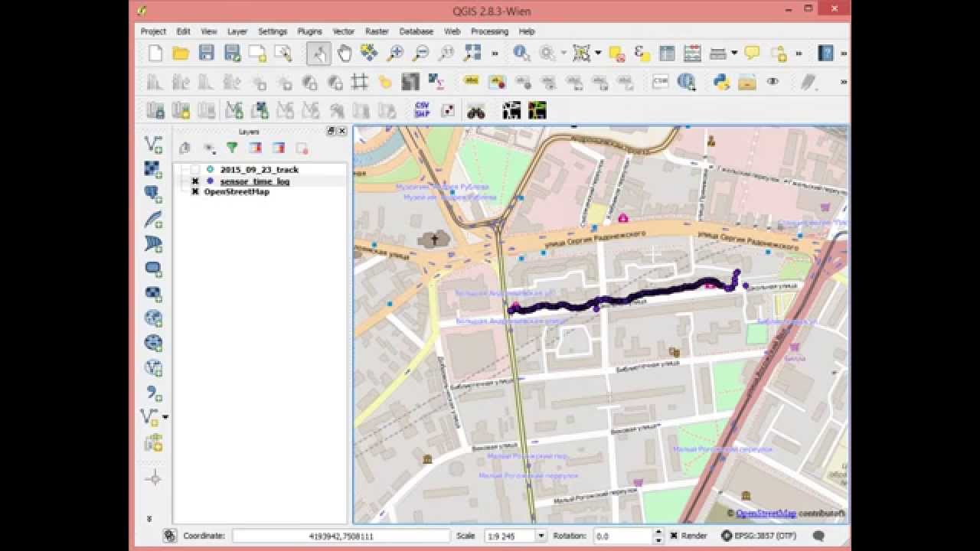Click the grid georeferencer toolbar icon

click(x=360, y=82)
